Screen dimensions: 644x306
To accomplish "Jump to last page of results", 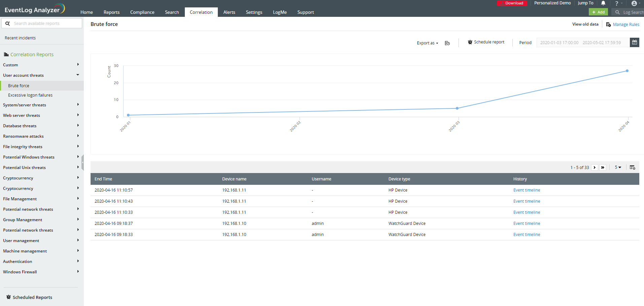I will pos(603,167).
